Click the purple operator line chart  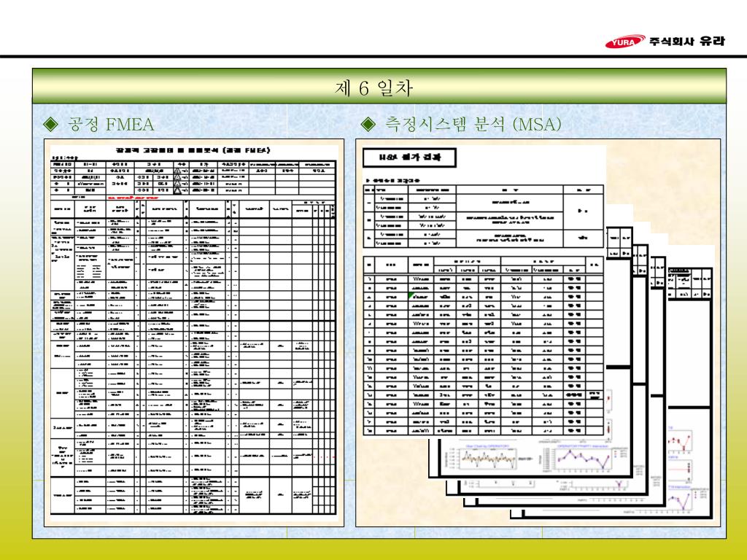581,459
